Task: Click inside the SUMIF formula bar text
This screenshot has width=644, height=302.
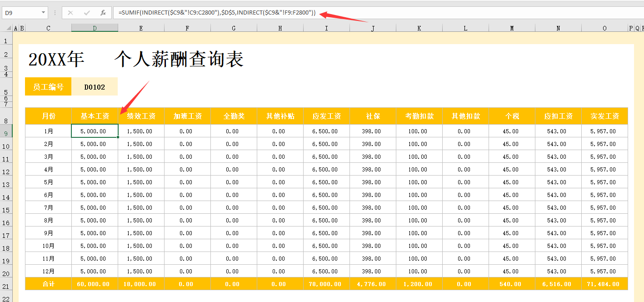Action: coord(217,13)
